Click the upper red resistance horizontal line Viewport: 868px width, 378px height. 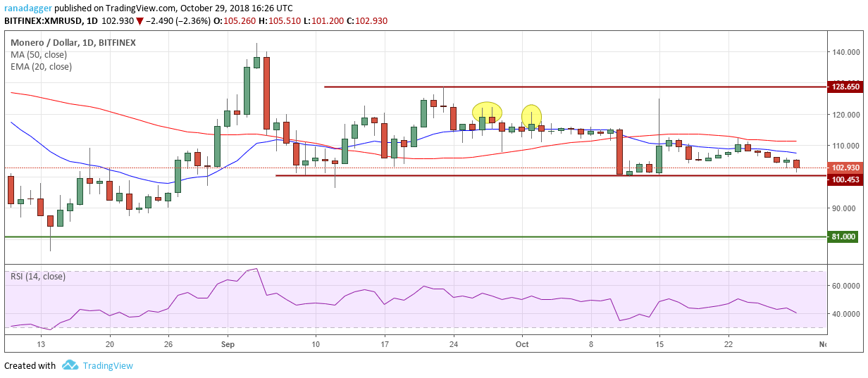tap(574, 87)
